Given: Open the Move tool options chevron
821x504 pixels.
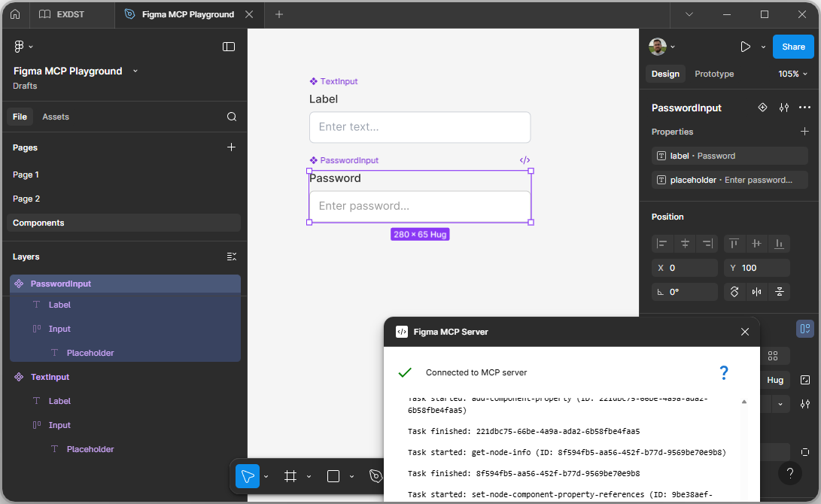Looking at the screenshot, I should point(265,477).
